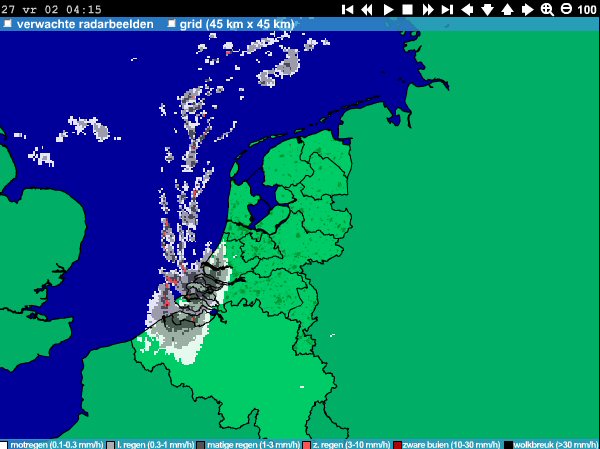Step forward one radar frame

428,9
